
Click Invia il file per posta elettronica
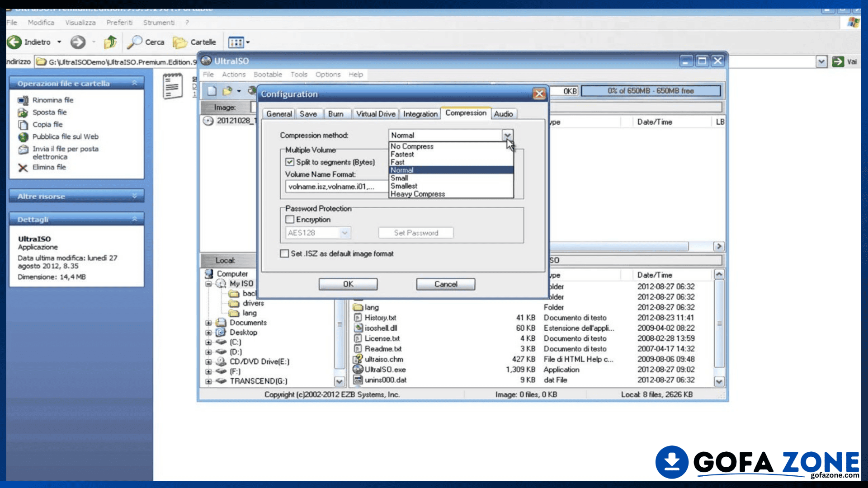[x=65, y=153]
